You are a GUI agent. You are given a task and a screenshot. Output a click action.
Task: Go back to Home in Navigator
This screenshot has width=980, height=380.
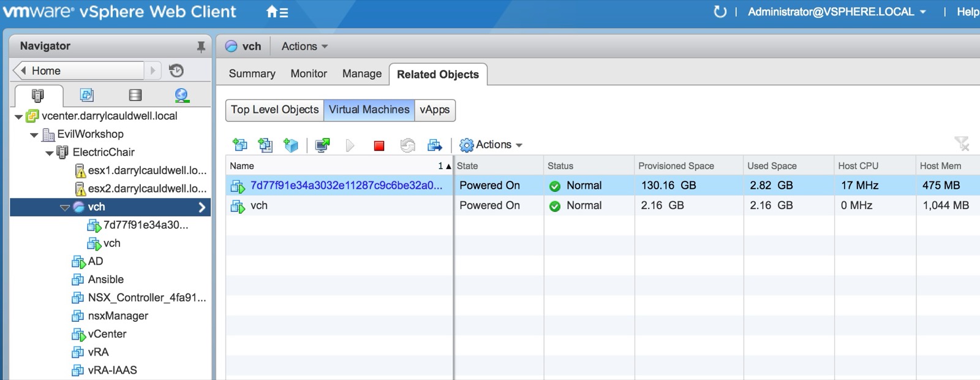(x=78, y=70)
